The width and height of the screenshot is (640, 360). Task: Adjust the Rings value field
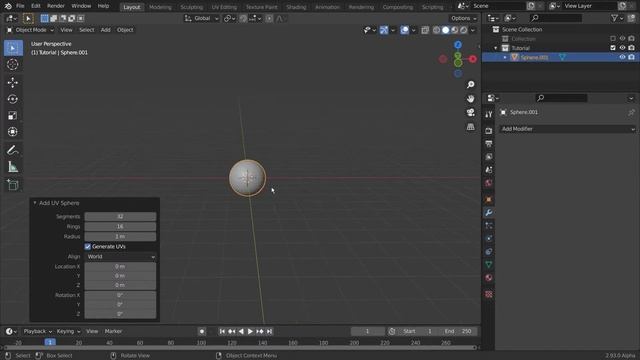point(120,227)
